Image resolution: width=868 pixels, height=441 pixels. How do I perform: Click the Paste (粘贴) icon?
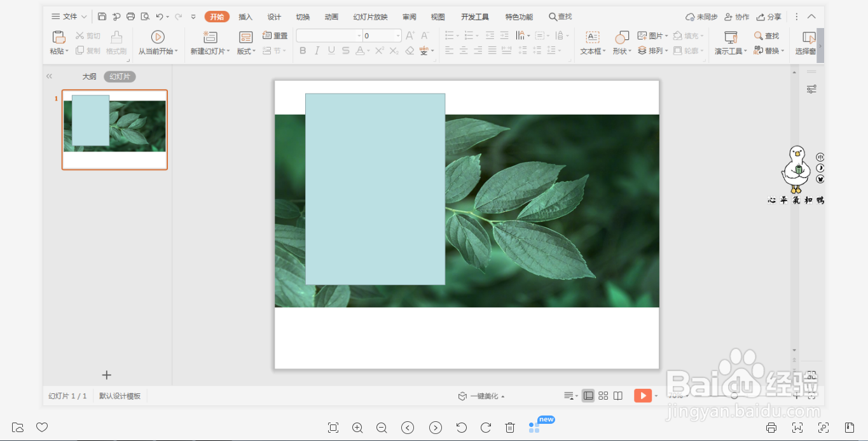[59, 38]
